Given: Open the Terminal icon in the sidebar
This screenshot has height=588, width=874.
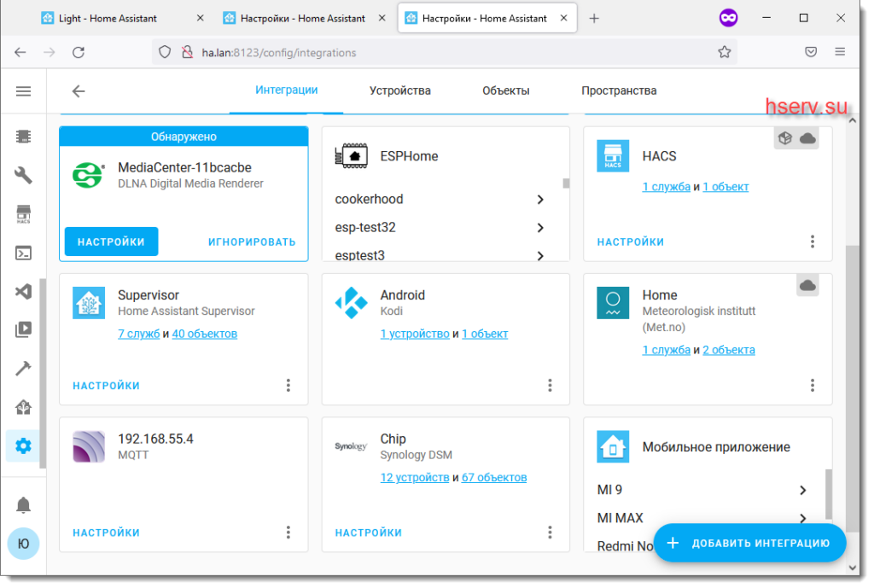Looking at the screenshot, I should click(x=24, y=253).
